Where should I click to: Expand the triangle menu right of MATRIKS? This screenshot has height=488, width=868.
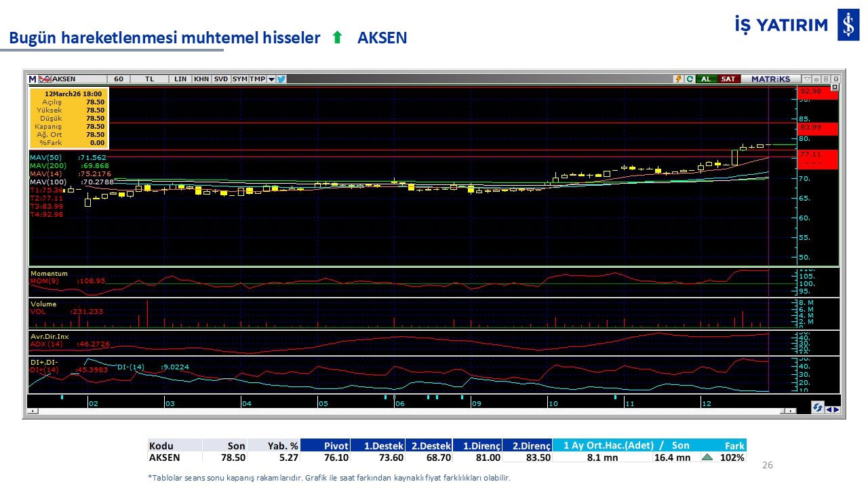[807, 79]
